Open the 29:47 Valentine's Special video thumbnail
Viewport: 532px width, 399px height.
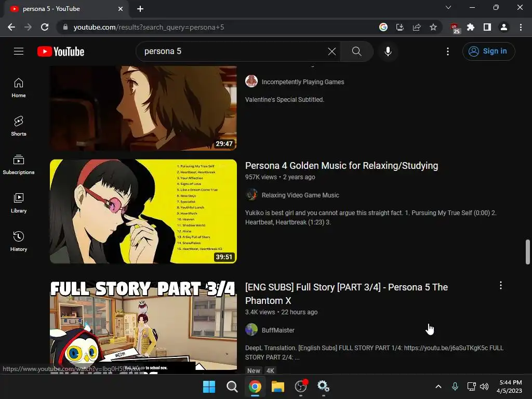pos(143,108)
